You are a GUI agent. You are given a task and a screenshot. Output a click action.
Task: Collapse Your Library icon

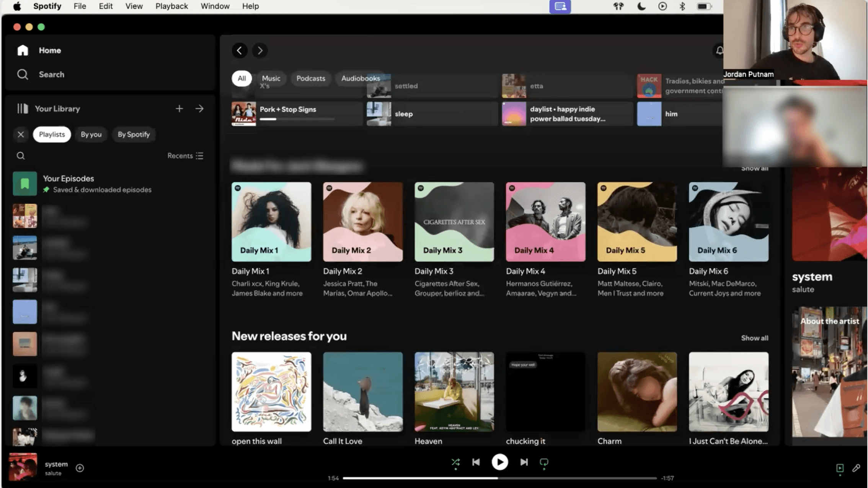point(23,109)
